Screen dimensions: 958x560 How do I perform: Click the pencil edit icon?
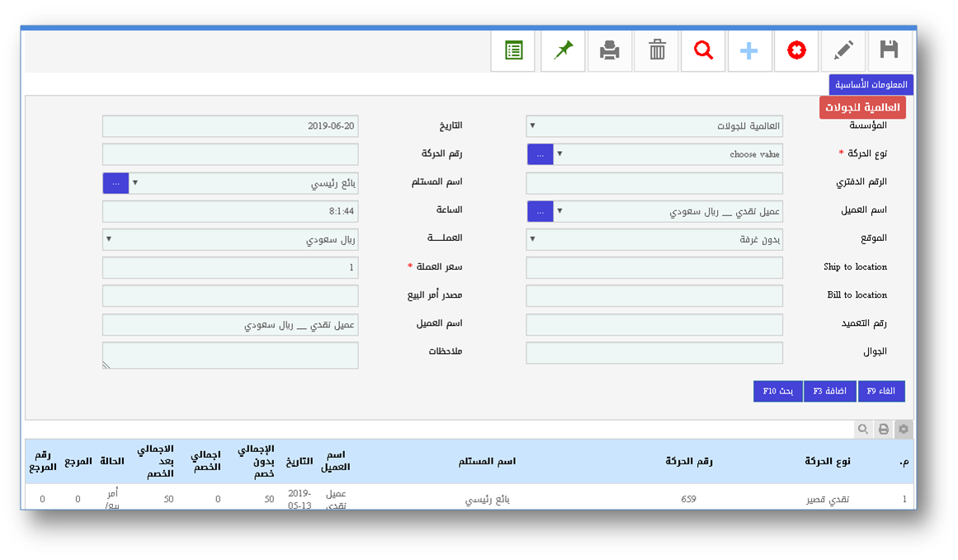[x=843, y=51]
